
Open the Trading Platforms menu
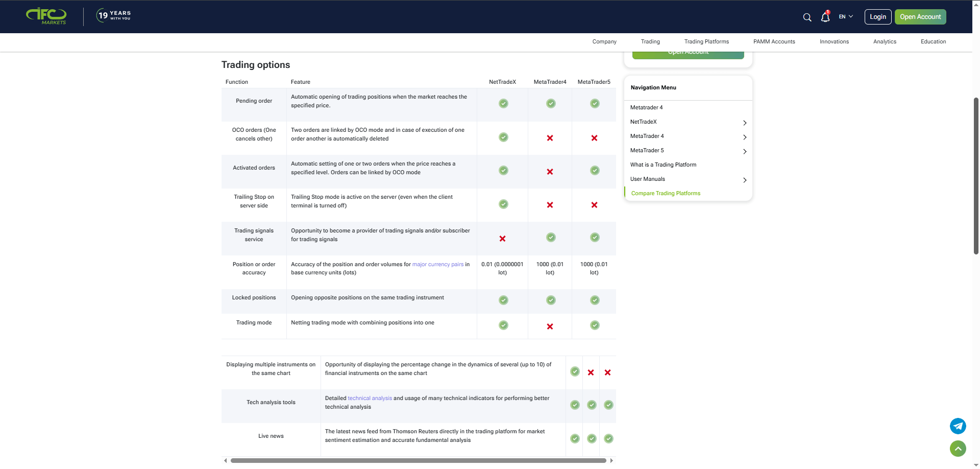(x=706, y=42)
